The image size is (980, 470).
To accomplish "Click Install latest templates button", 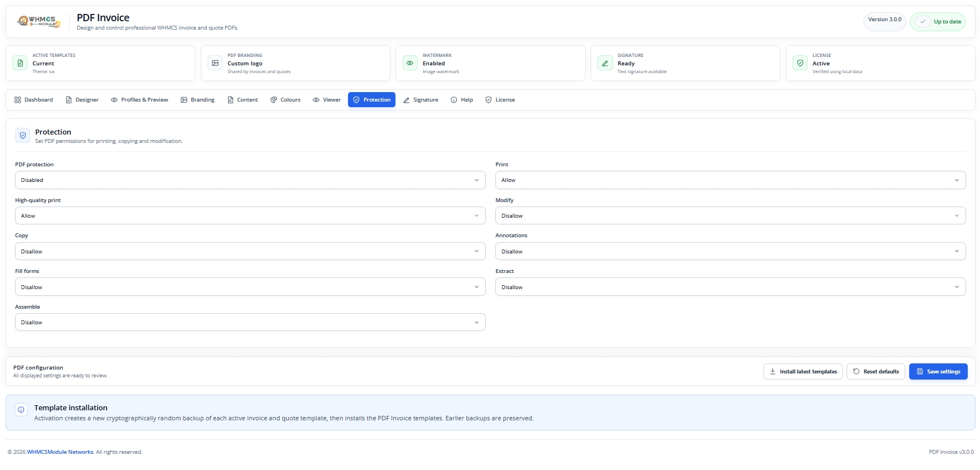I will [803, 372].
